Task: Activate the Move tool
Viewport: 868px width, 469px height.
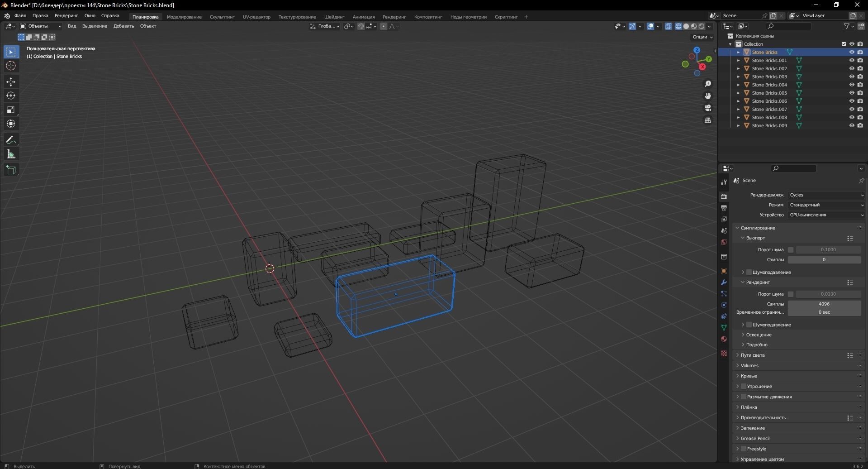Action: coord(11,82)
